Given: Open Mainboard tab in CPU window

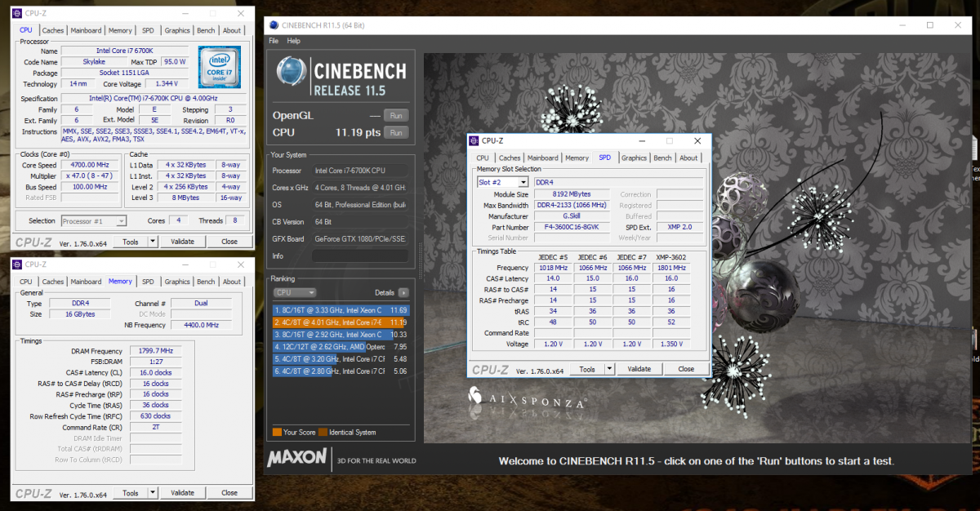Looking at the screenshot, I should (86, 30).
